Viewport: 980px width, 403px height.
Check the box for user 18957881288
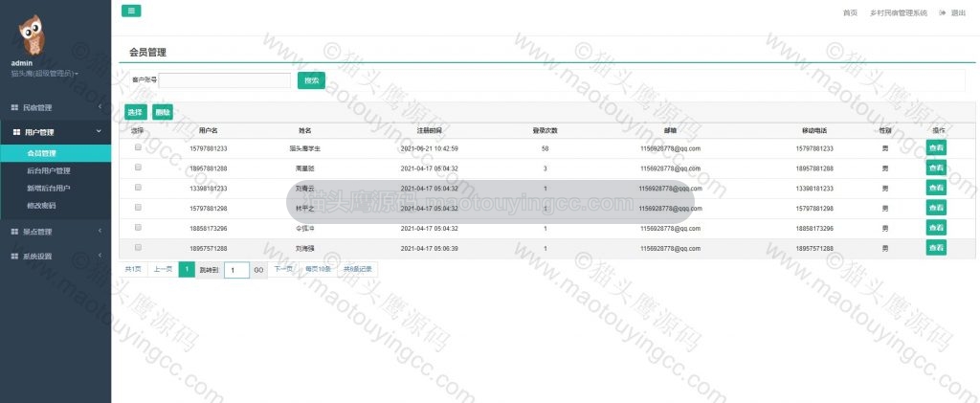click(x=138, y=168)
